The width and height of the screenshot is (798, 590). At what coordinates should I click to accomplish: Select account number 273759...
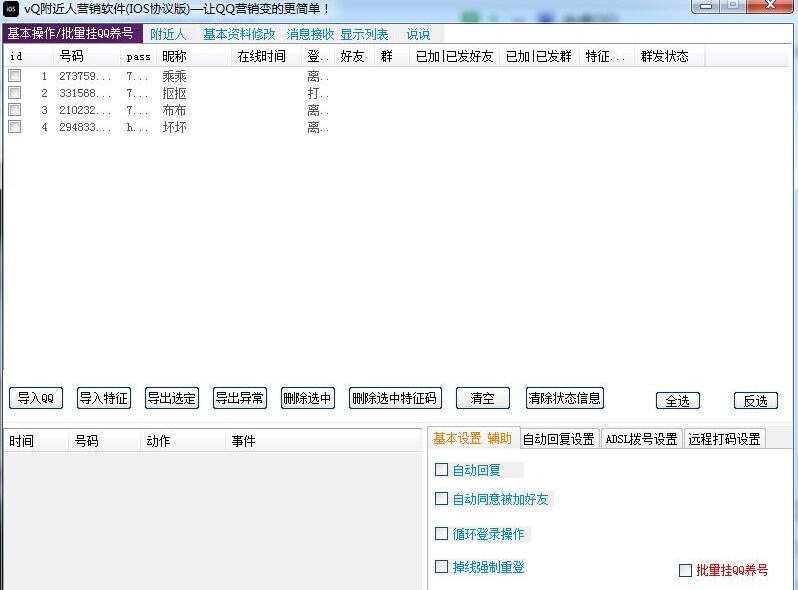click(x=84, y=76)
